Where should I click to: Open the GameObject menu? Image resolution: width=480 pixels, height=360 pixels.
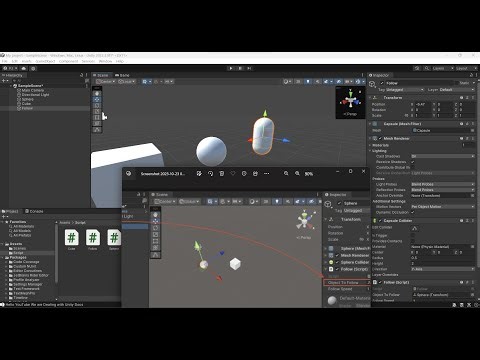[45, 61]
